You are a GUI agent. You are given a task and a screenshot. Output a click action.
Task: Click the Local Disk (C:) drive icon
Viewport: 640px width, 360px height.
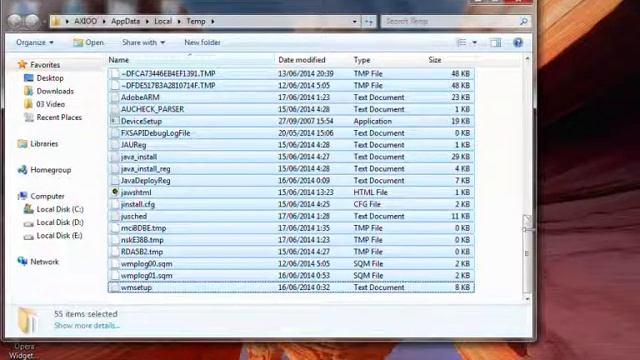tap(29, 209)
